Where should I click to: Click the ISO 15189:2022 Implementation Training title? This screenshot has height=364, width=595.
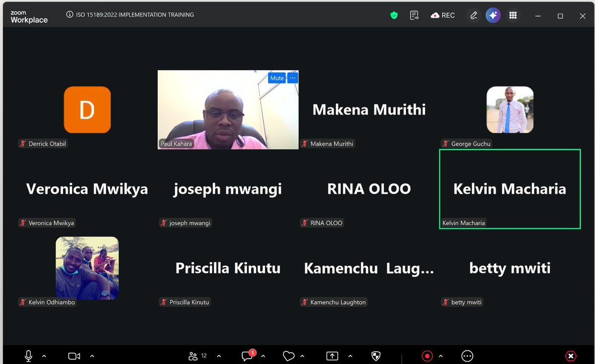pyautogui.click(x=135, y=15)
